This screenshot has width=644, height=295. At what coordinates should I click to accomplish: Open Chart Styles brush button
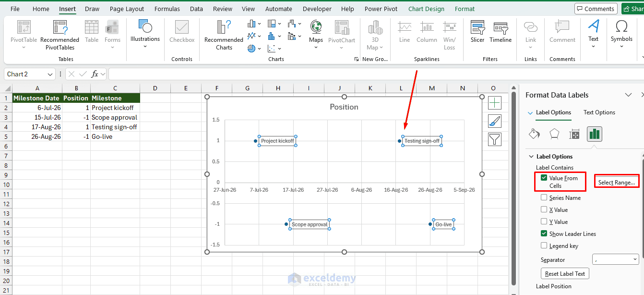point(495,121)
